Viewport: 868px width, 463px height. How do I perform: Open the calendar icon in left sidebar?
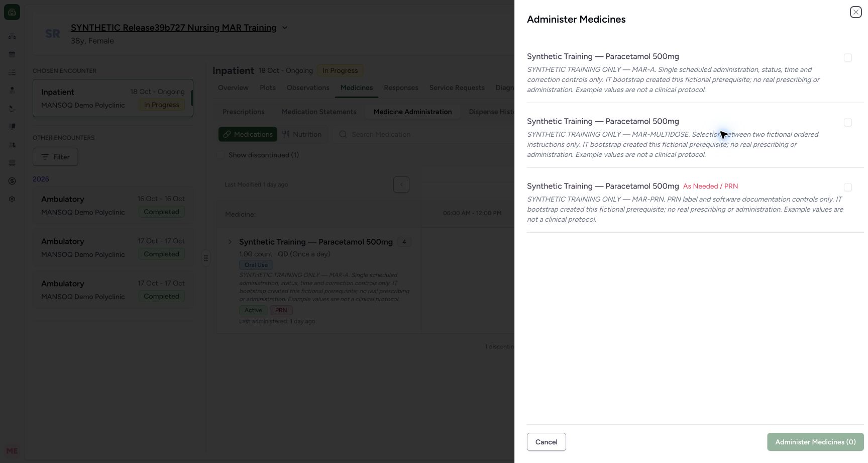[12, 54]
